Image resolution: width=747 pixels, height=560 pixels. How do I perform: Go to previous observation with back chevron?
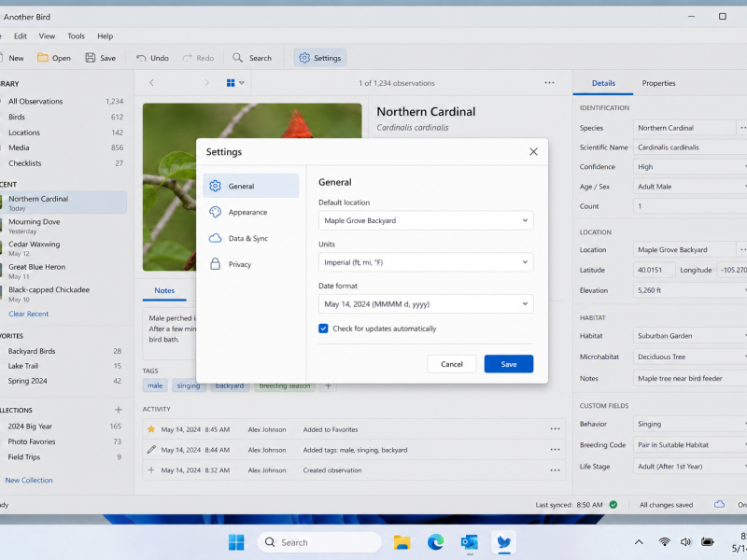[x=151, y=83]
